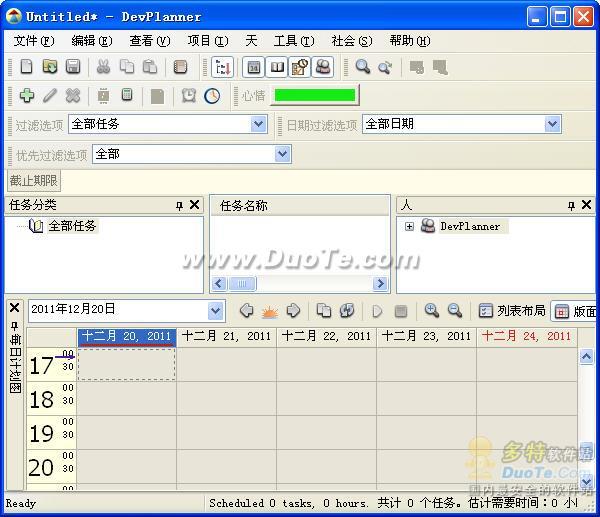Click the Open file icon

pyautogui.click(x=50, y=67)
